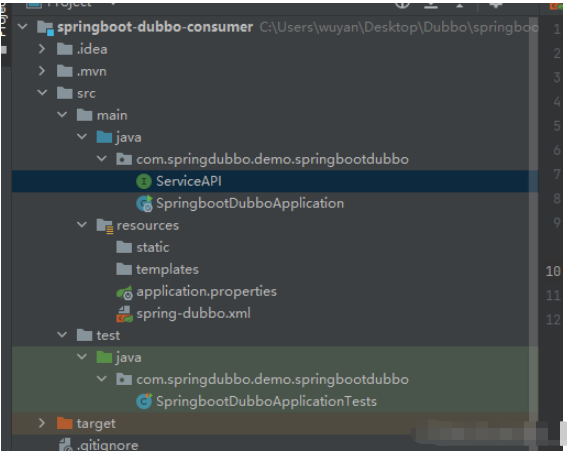Click the blue java source folder icon
This screenshot has width=567, height=453.
105,137
